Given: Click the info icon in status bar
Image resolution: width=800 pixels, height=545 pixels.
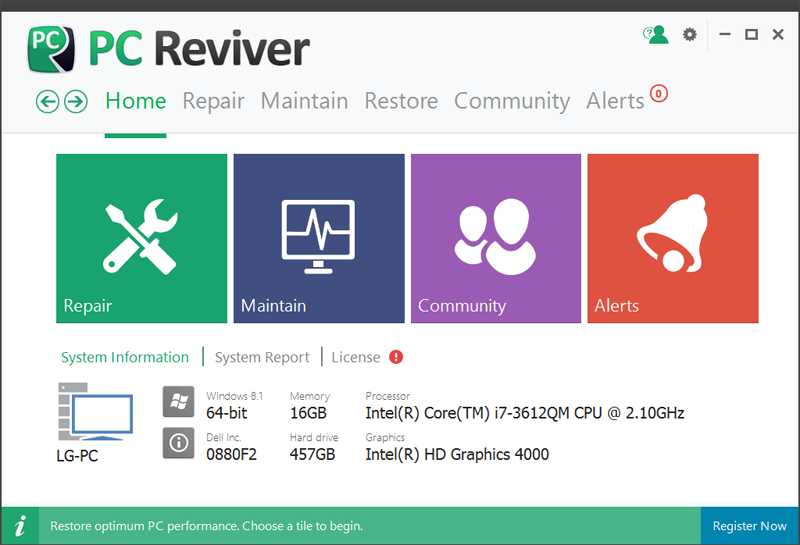Looking at the screenshot, I should (20, 526).
